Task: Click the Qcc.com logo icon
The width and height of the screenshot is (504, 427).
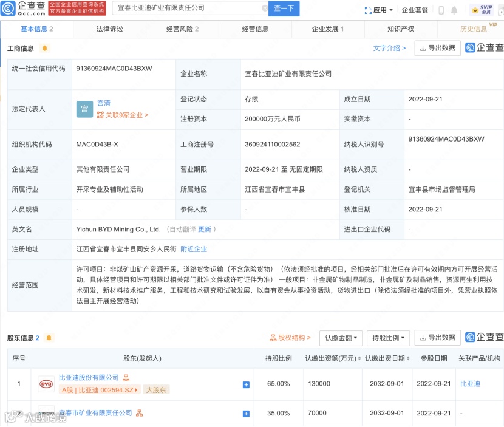Action: click(8, 8)
